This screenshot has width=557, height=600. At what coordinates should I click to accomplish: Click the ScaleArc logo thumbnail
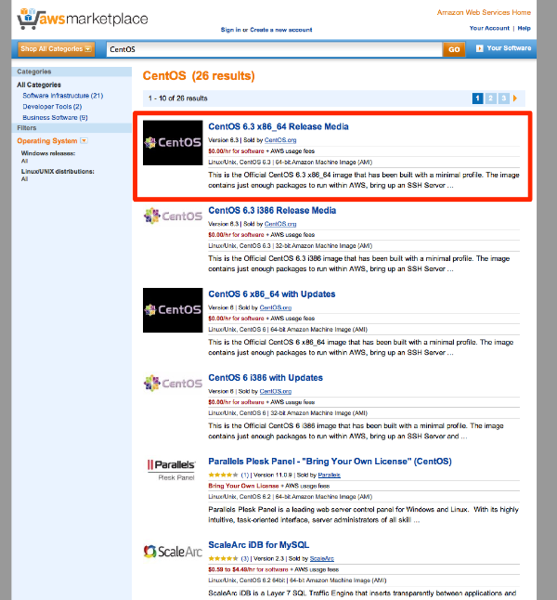click(x=173, y=552)
